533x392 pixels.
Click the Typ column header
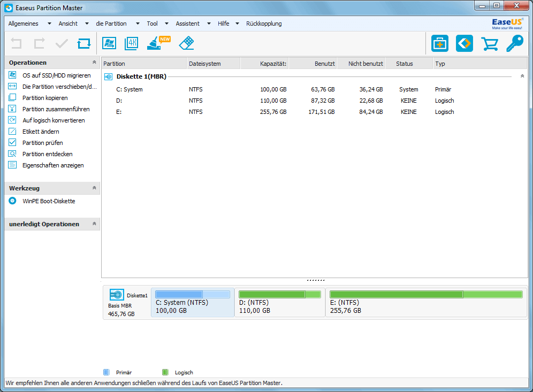(x=480, y=64)
